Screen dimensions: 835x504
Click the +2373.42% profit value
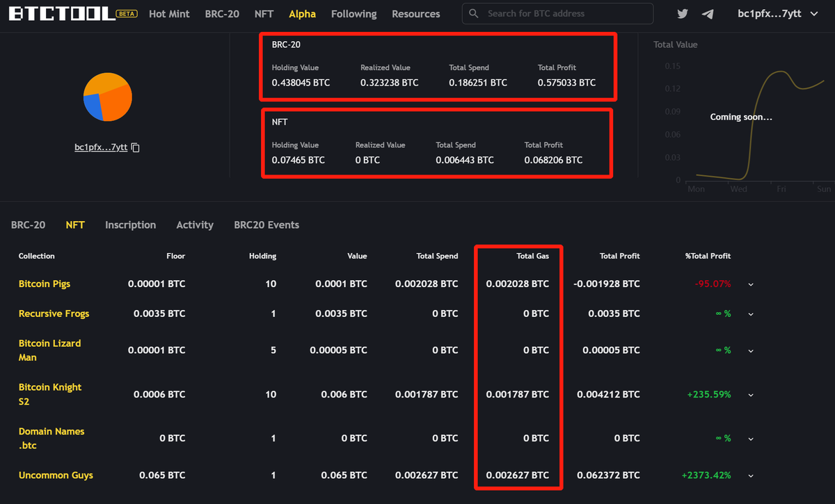[x=706, y=475]
